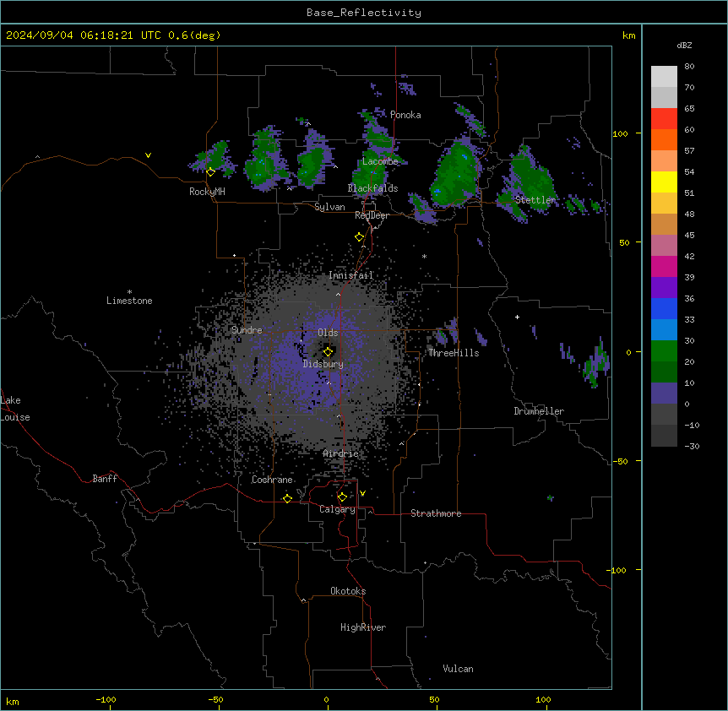Screen dimensions: 728x711
Task: Click the dBZ legend heading
Action: (684, 46)
